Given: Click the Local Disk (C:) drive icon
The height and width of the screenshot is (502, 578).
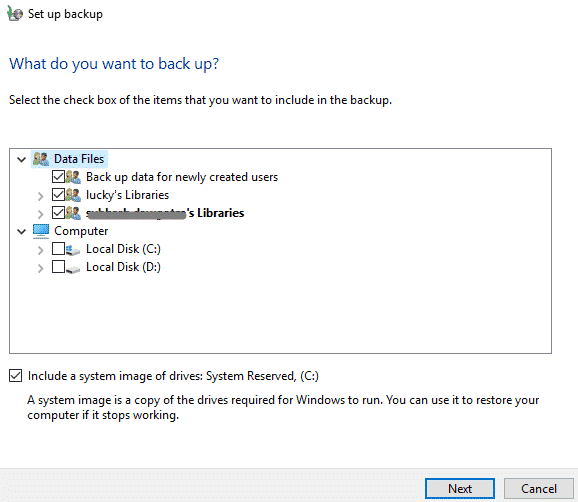Looking at the screenshot, I should pyautogui.click(x=73, y=250).
